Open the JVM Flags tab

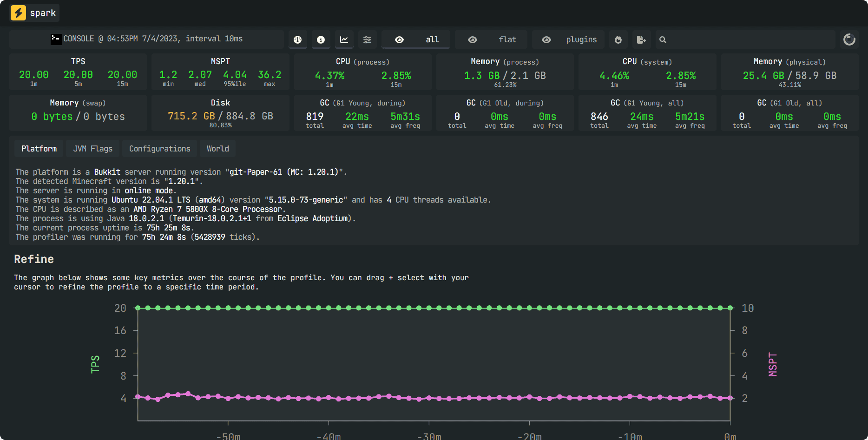(x=92, y=149)
